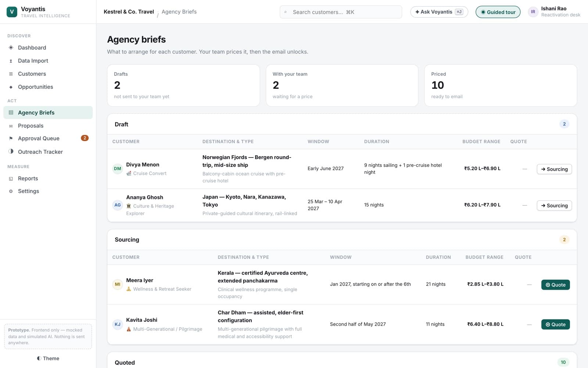Screen dimensions: 588x368
Task: Click Divya Menon customer name
Action: [x=143, y=164]
